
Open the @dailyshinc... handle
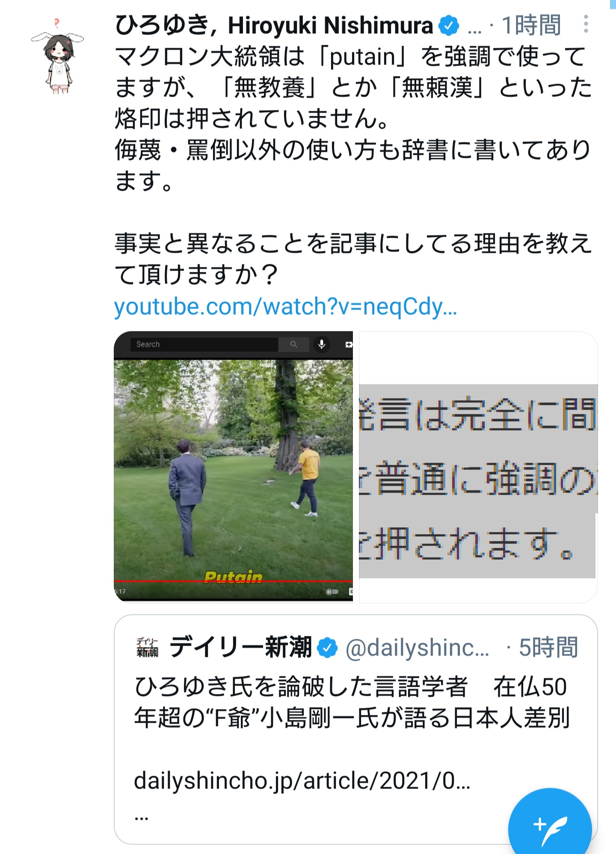click(x=417, y=648)
